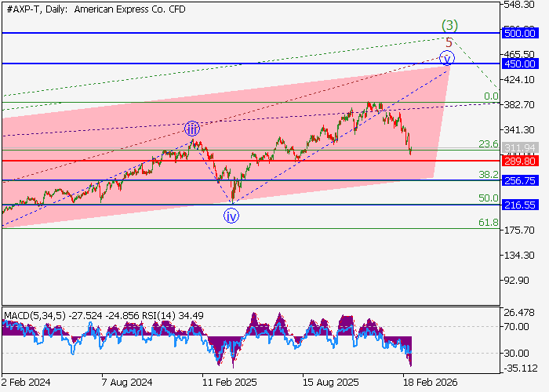This screenshot has width=549, height=392.
Task: Click the 61.8 Fibonacci level label
Action: pos(489,223)
